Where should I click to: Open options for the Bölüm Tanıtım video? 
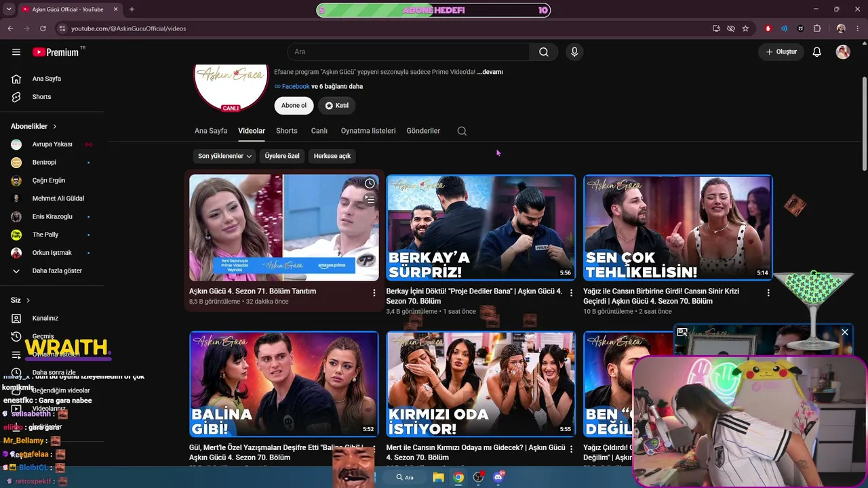point(374,293)
